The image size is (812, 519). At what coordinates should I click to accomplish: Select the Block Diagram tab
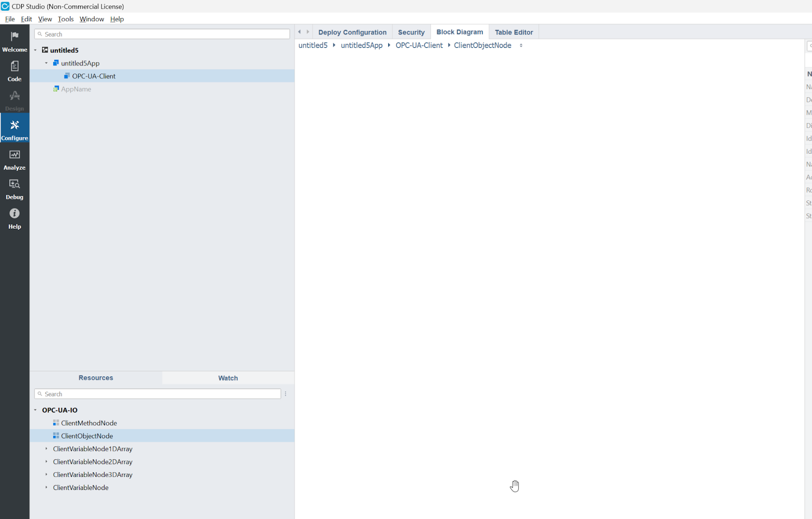460,32
